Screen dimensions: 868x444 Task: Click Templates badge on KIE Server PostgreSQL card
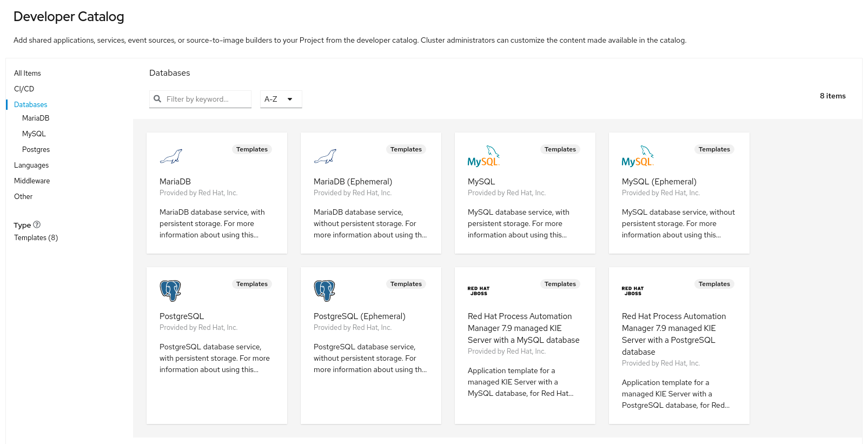[714, 284]
